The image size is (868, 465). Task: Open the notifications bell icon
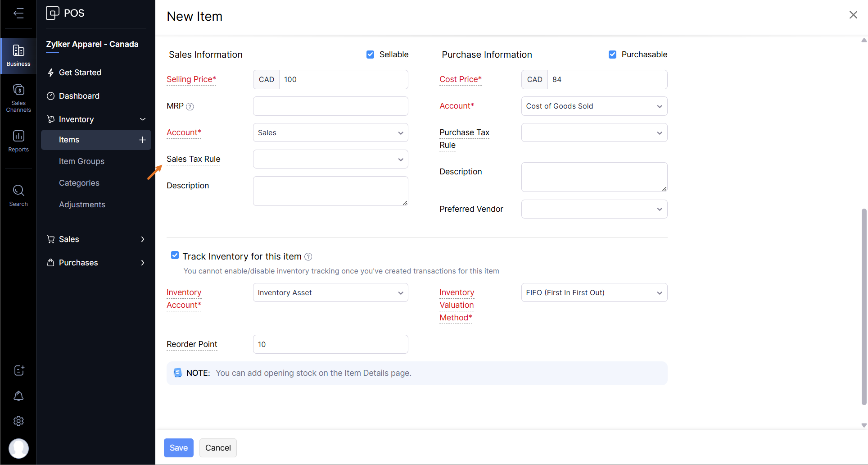click(18, 396)
